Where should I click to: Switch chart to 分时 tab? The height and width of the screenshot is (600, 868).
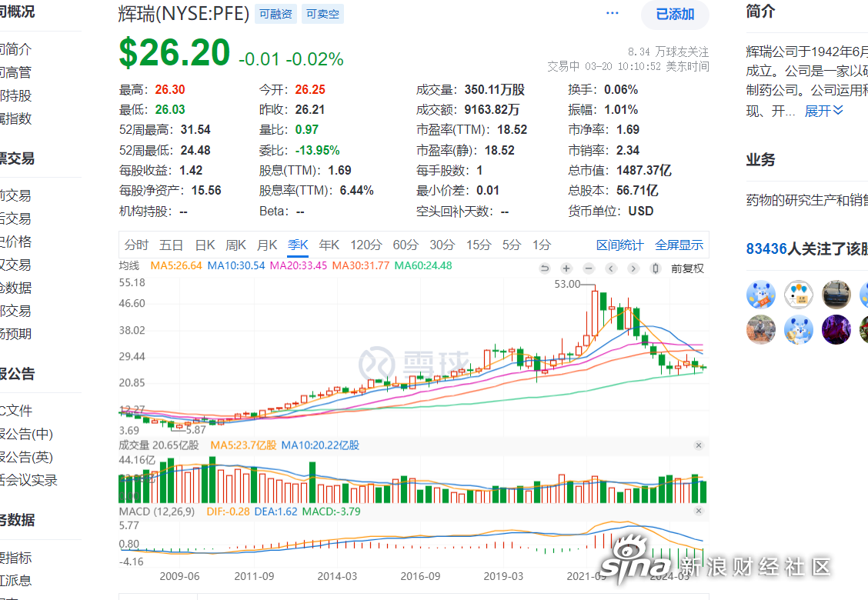[x=136, y=245]
